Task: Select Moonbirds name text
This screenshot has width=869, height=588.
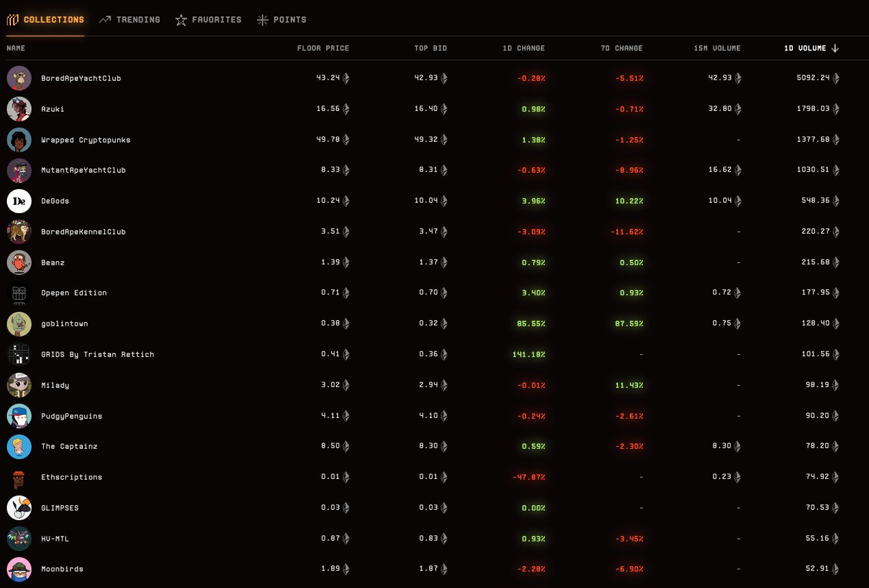Action: click(62, 569)
